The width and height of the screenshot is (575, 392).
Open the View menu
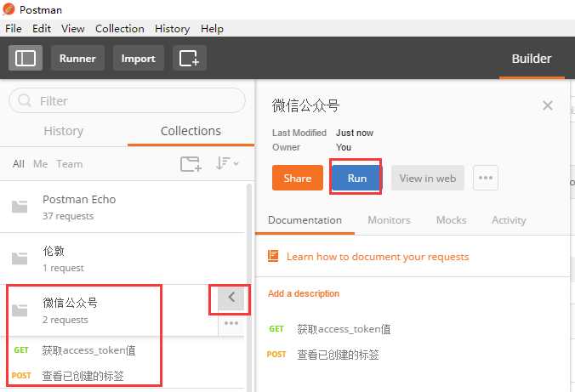pos(73,29)
